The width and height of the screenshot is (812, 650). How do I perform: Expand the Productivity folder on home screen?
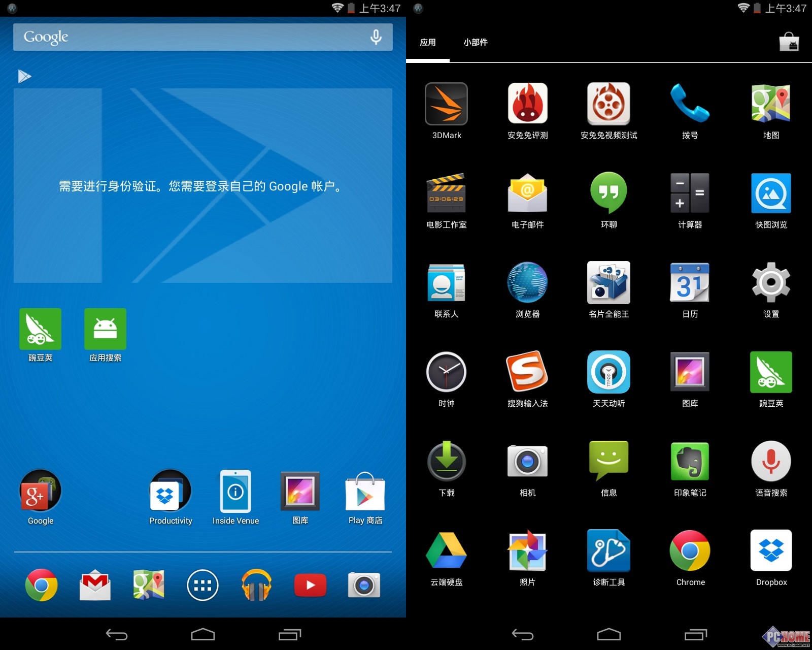pyautogui.click(x=171, y=492)
